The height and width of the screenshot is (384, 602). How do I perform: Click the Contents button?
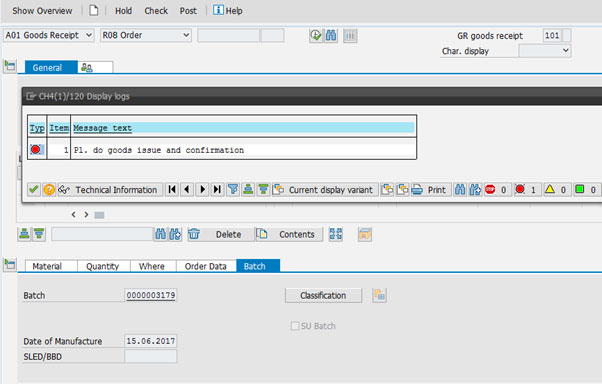(289, 234)
